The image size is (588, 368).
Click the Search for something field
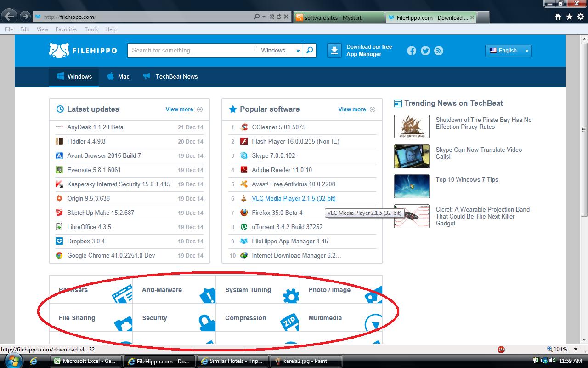(192, 51)
